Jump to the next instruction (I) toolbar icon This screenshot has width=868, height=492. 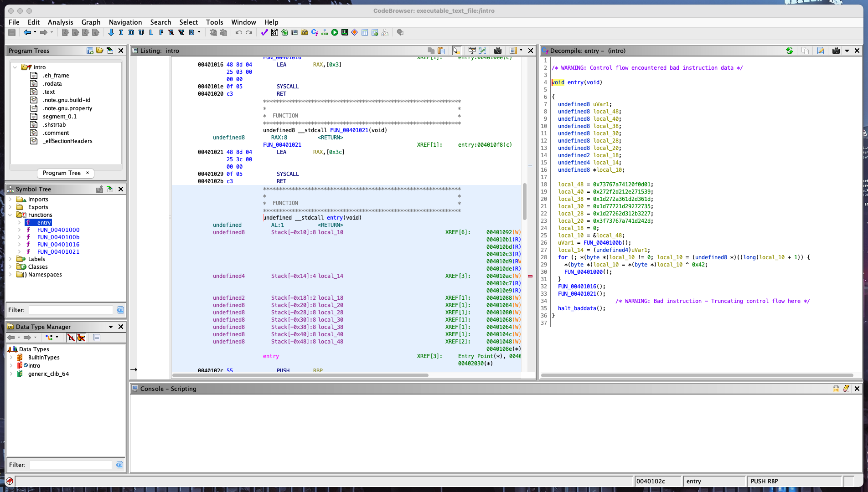click(121, 32)
